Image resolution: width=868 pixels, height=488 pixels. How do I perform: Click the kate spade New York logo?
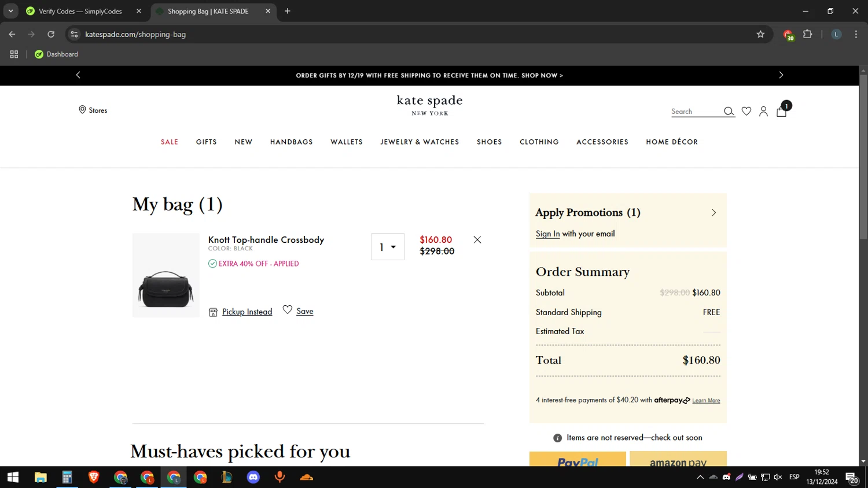point(430,105)
